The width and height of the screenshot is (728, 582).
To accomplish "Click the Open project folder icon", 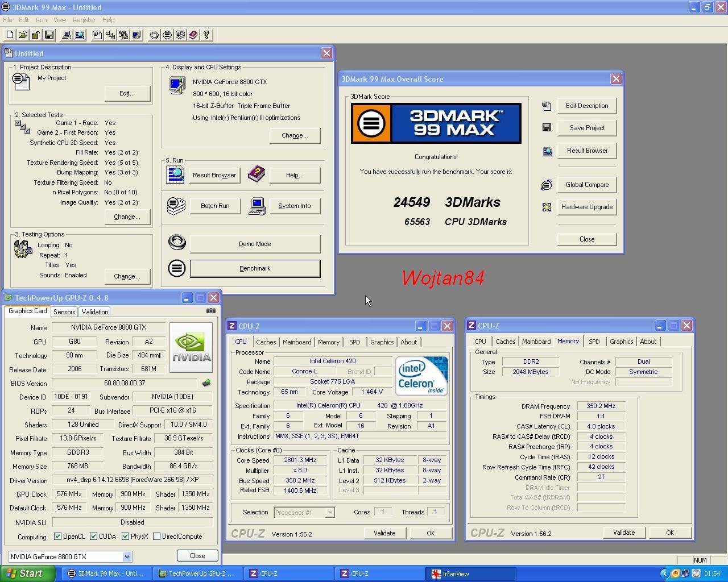I will coord(23,35).
